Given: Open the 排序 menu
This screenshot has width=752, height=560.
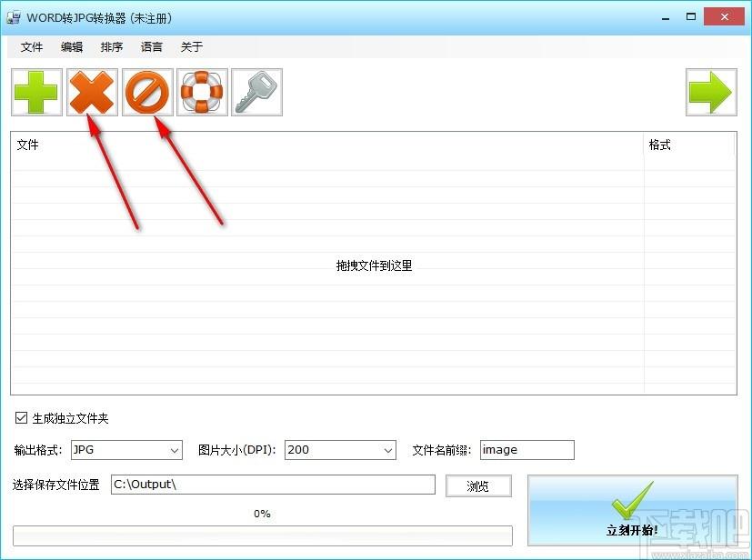Looking at the screenshot, I should pos(112,47).
